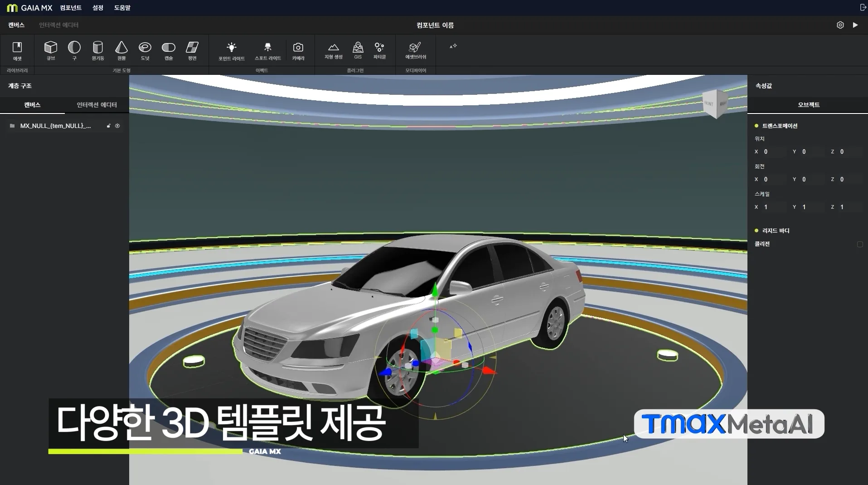
Task: Click the view orientation cube in viewport
Action: [715, 104]
